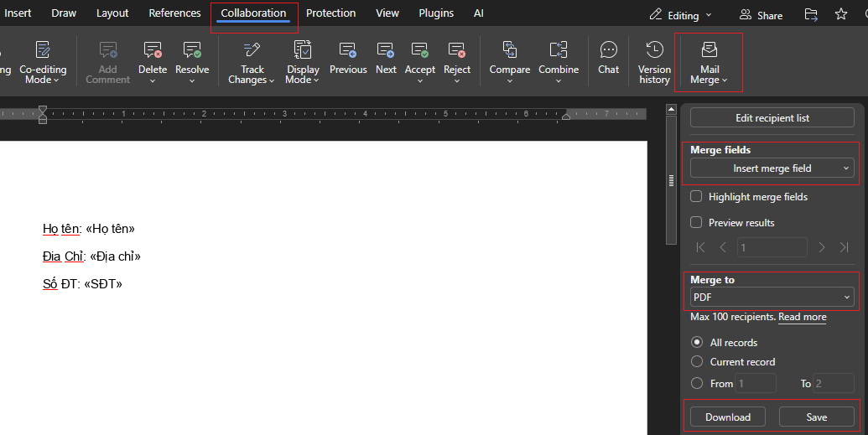The image size is (868, 435).
Task: Click the Download button
Action: tap(727, 417)
